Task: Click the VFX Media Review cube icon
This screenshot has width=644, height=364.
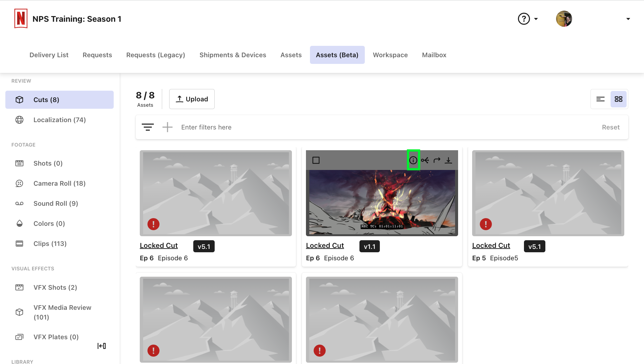Action: [x=19, y=312]
